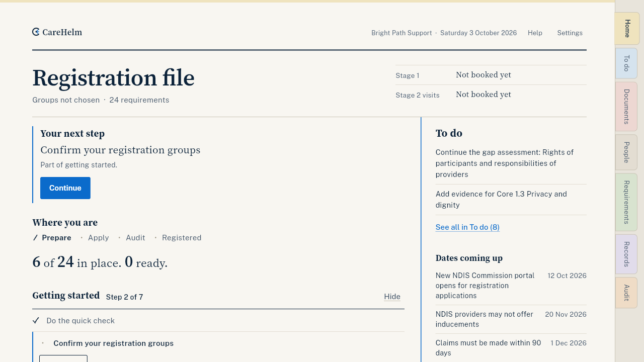The width and height of the screenshot is (644, 362).
Task: Select the Records side tab
Action: click(626, 254)
